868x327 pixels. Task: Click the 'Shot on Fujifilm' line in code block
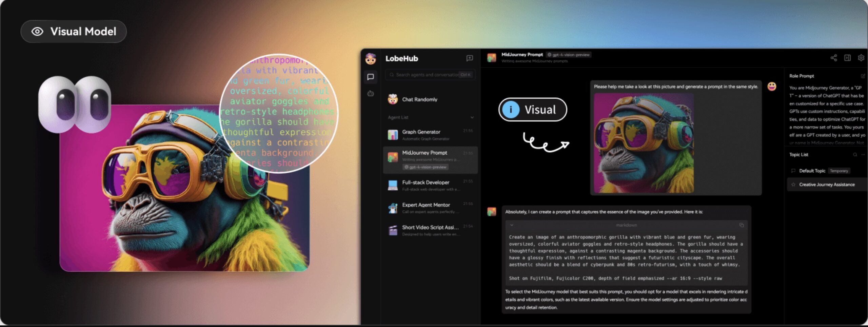pos(615,278)
